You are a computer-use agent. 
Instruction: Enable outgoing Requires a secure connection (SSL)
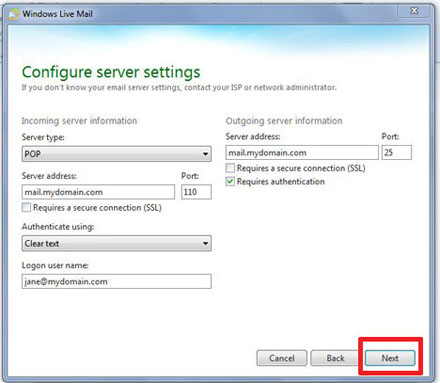230,168
